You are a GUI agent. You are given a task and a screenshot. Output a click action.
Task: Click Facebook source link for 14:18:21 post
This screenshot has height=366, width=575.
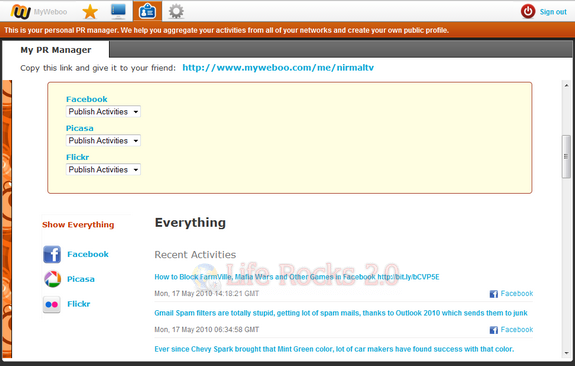tap(517, 293)
